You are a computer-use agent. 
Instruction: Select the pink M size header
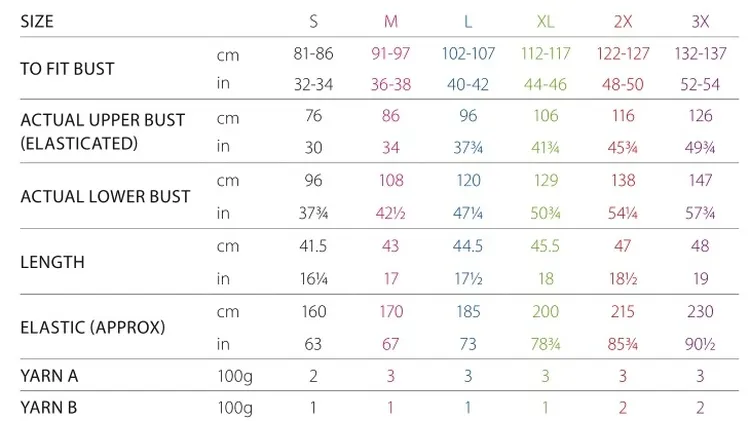click(391, 22)
